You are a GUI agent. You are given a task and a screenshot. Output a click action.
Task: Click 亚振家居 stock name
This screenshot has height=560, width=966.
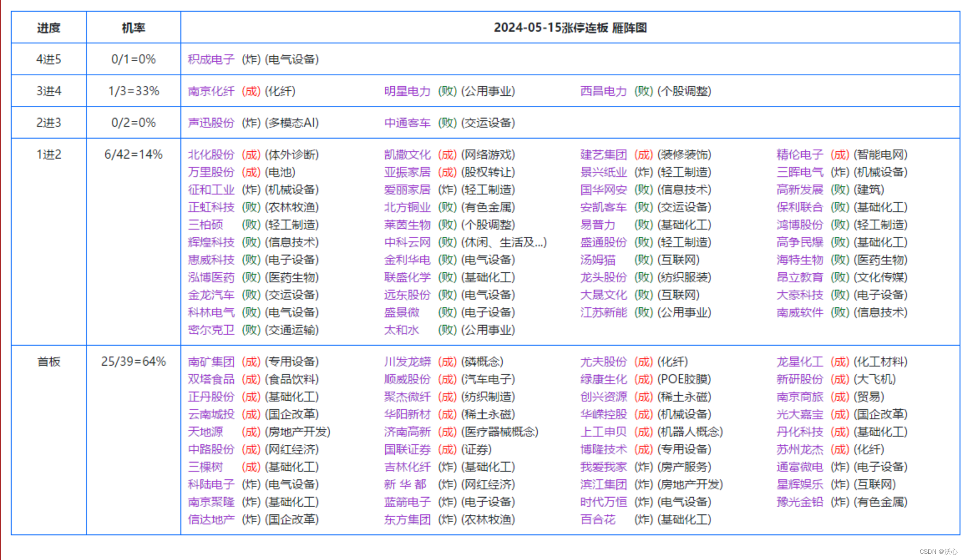[408, 172]
